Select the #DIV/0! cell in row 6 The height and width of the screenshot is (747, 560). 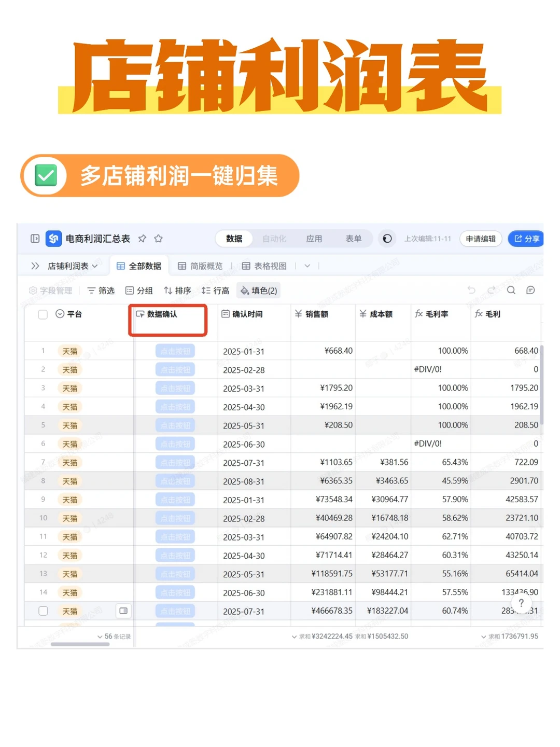pyautogui.click(x=441, y=444)
